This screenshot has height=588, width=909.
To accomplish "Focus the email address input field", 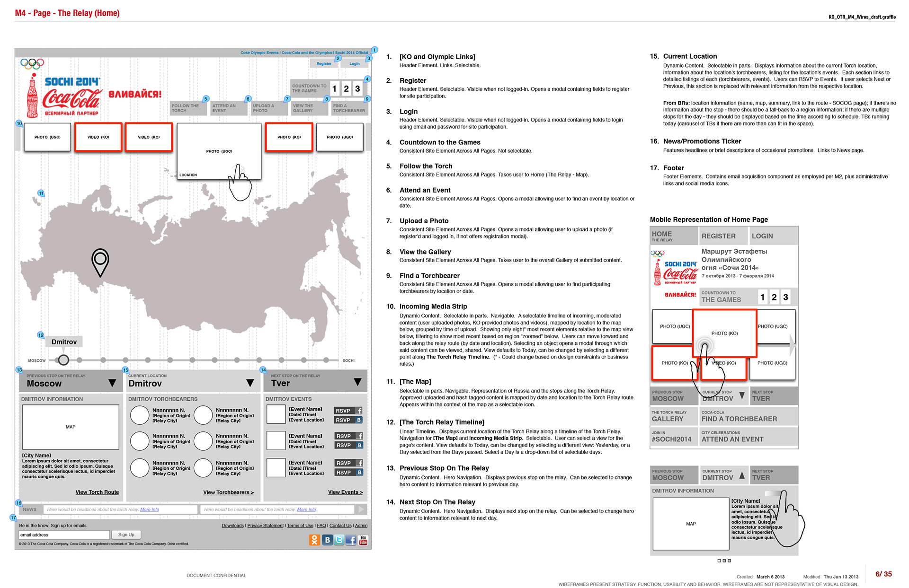I will pos(64,535).
